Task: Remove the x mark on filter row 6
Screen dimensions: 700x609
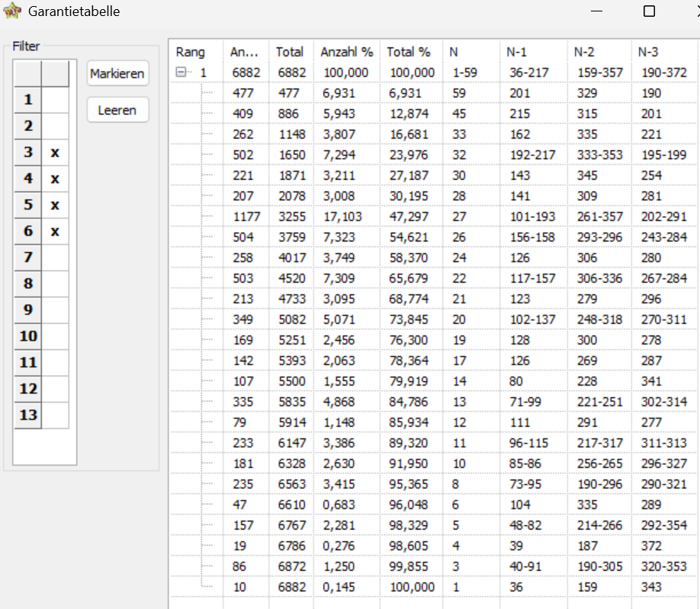Action: pos(55,232)
